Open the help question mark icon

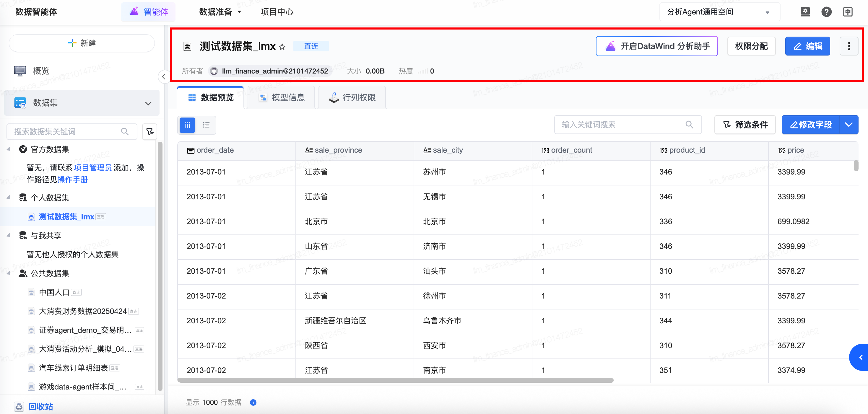(826, 12)
